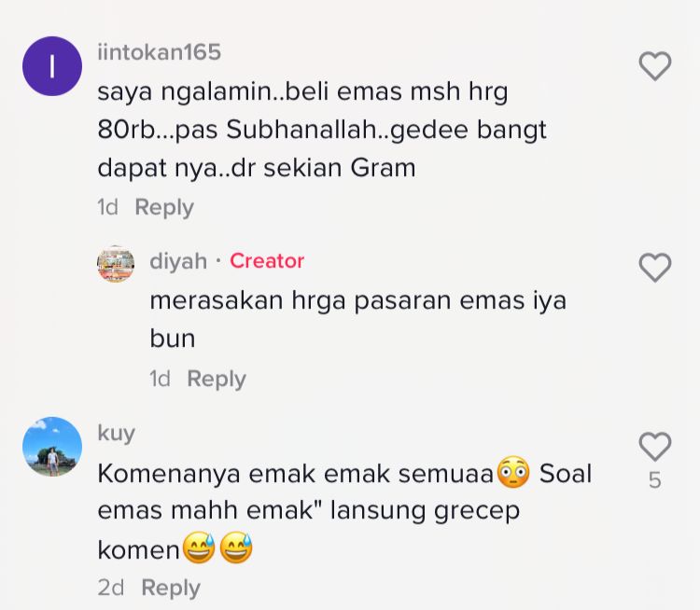The width and height of the screenshot is (700, 610).
Task: Tap heart on kuy's comment
Action: pos(655,446)
